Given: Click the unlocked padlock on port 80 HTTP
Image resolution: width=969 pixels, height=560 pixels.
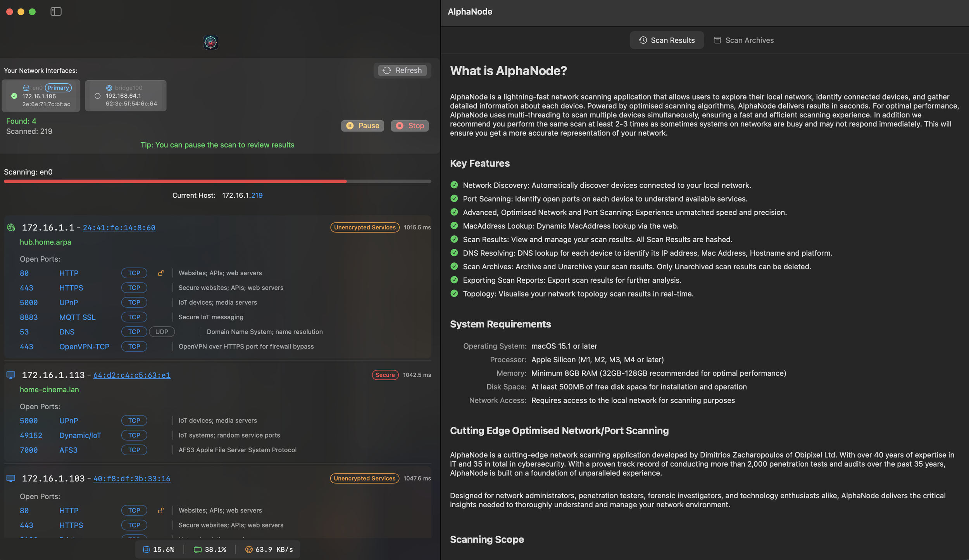Looking at the screenshot, I should point(161,273).
